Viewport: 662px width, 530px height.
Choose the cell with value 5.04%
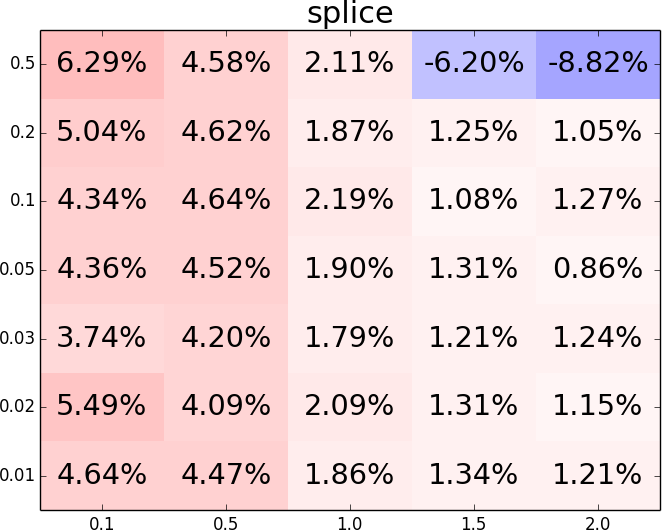point(102,132)
